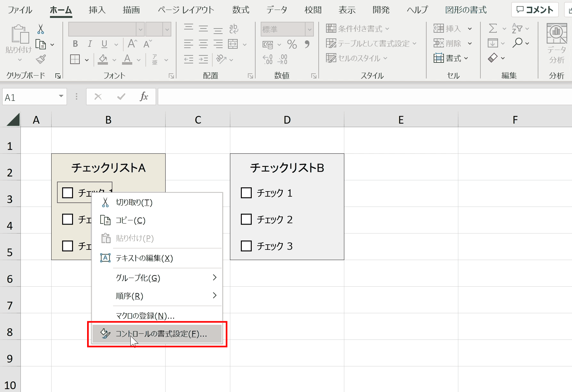The height and width of the screenshot is (392, 572).
Task: Click the Orientation text angle icon
Action: point(221,59)
